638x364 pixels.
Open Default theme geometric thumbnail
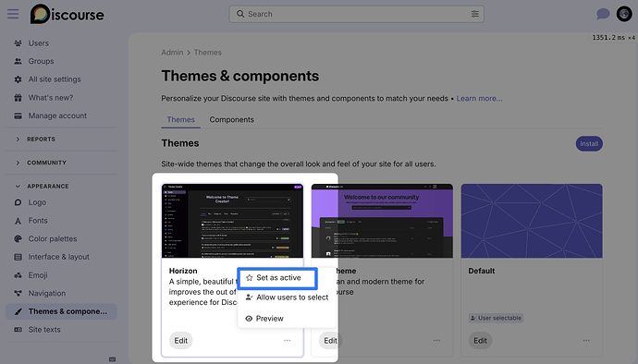tap(532, 221)
